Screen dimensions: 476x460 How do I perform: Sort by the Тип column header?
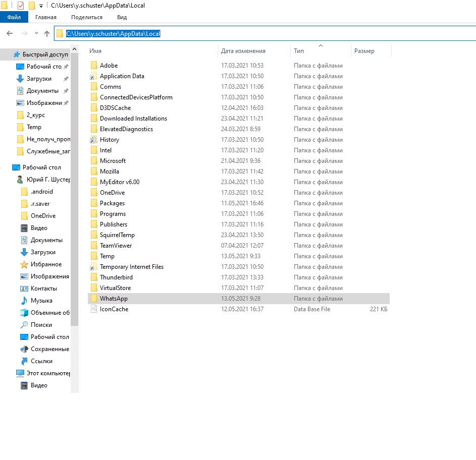click(299, 50)
